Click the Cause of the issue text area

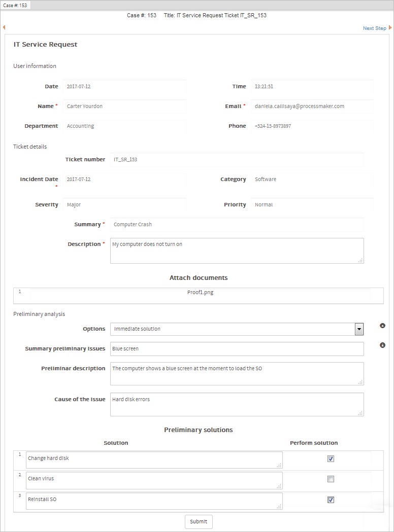coord(237,404)
